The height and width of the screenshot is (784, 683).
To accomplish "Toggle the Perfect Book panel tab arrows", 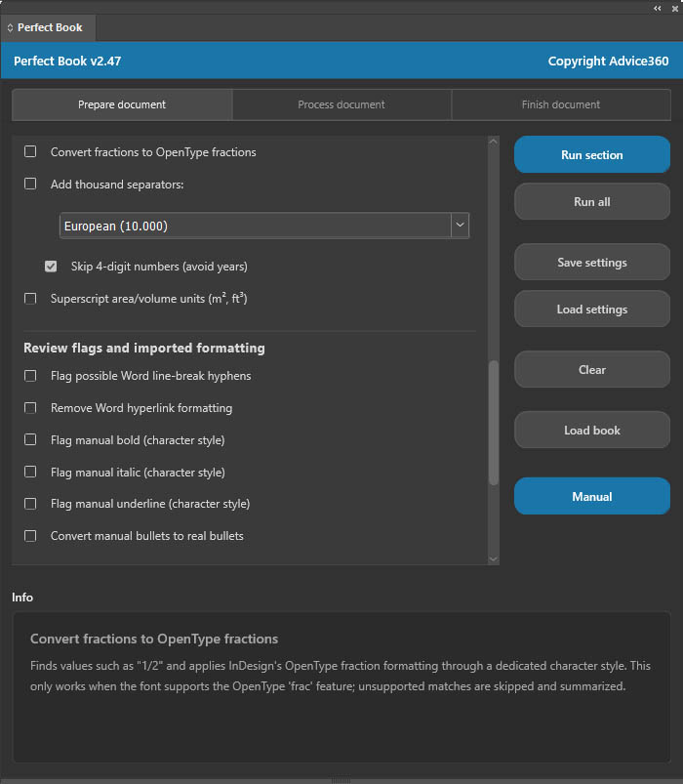I will [x=10, y=28].
